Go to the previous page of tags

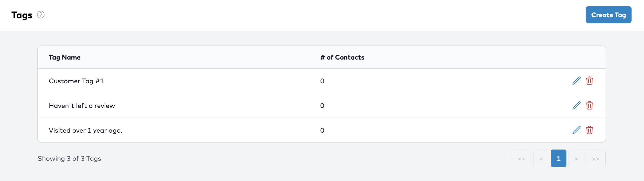pyautogui.click(x=541, y=158)
